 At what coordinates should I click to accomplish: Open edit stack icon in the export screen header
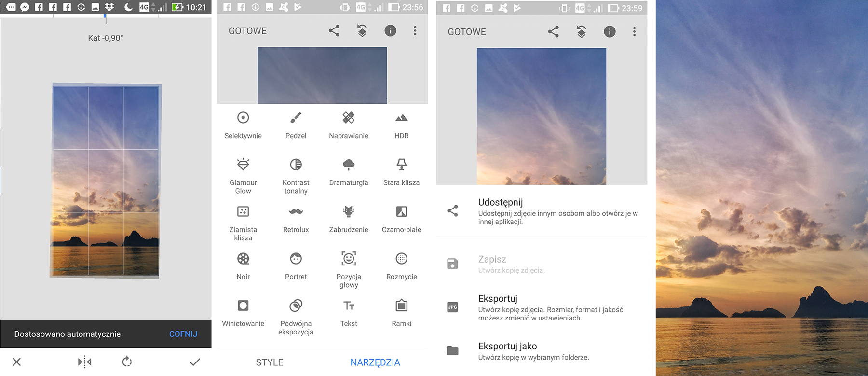click(x=582, y=32)
